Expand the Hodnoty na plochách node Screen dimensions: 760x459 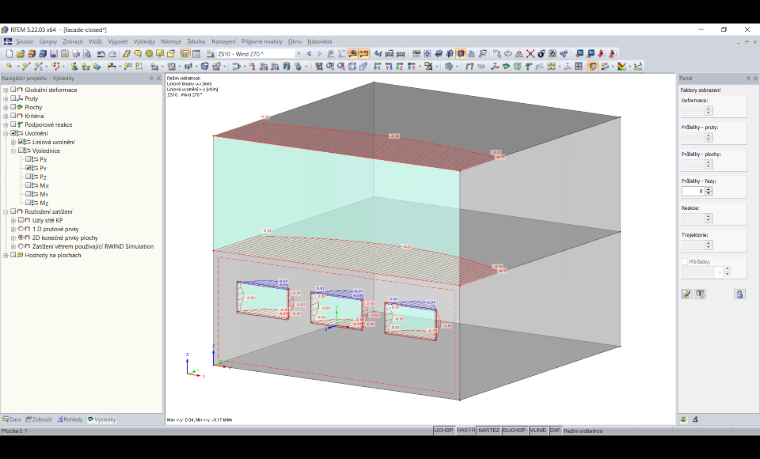point(6,255)
